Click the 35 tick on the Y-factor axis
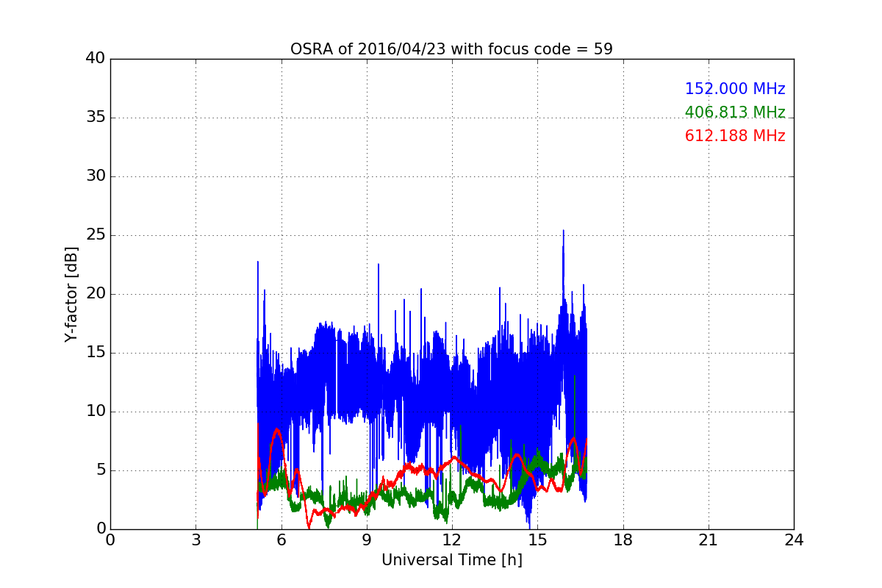882x588 pixels. [x=96, y=118]
